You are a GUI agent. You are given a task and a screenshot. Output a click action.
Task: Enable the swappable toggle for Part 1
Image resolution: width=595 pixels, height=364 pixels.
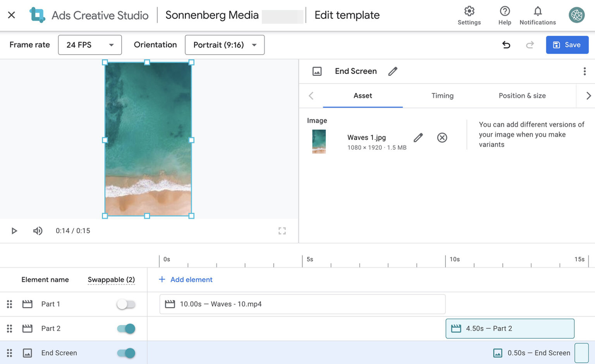[126, 304]
